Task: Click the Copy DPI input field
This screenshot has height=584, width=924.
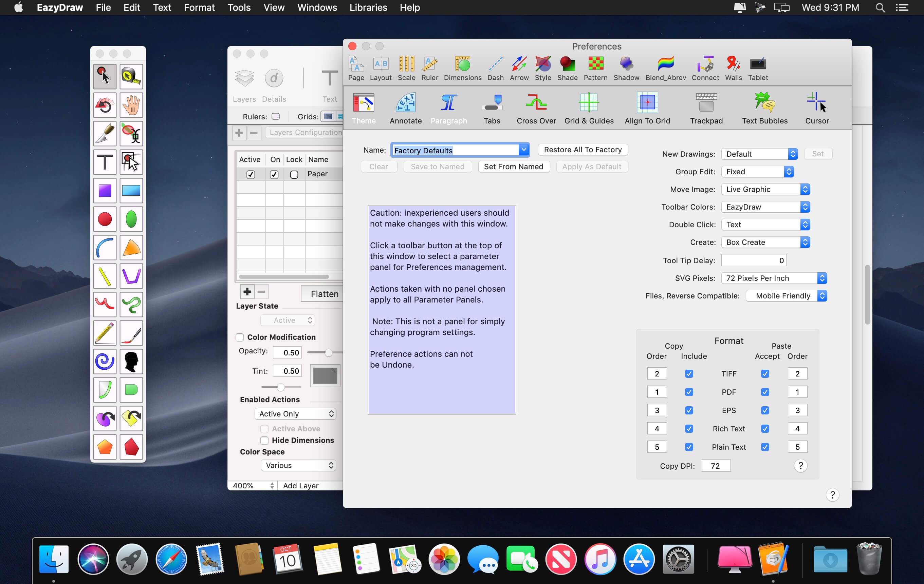Action: pos(715,466)
